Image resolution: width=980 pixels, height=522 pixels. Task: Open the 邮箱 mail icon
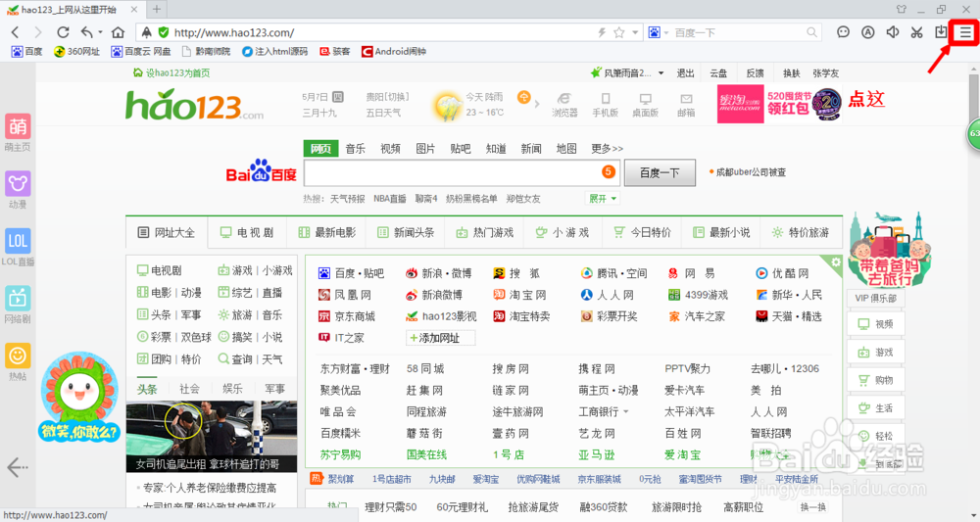click(686, 105)
